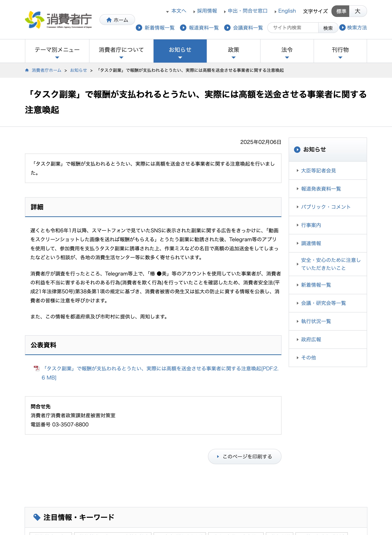Click arrow icon beside 大臣等記者会見
The height and width of the screenshot is (535, 392).
click(x=298, y=170)
